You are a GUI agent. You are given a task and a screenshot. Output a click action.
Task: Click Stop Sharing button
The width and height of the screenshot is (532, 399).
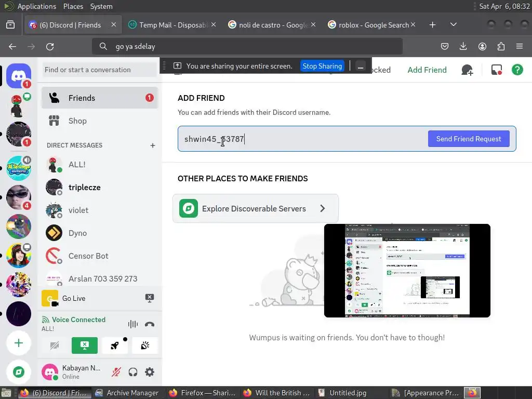coord(322,66)
